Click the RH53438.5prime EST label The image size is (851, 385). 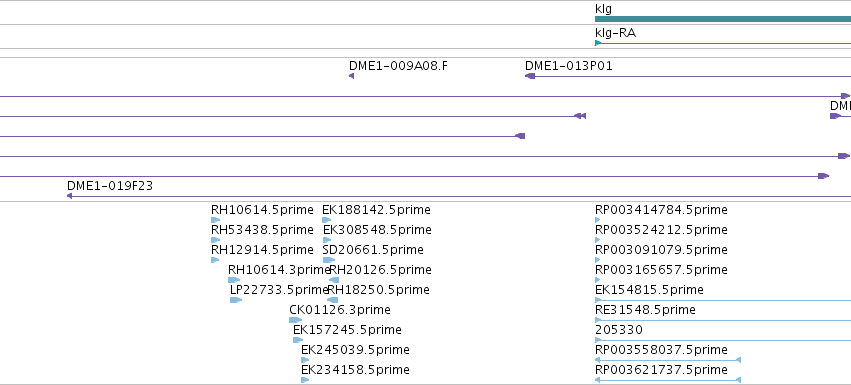point(262,230)
